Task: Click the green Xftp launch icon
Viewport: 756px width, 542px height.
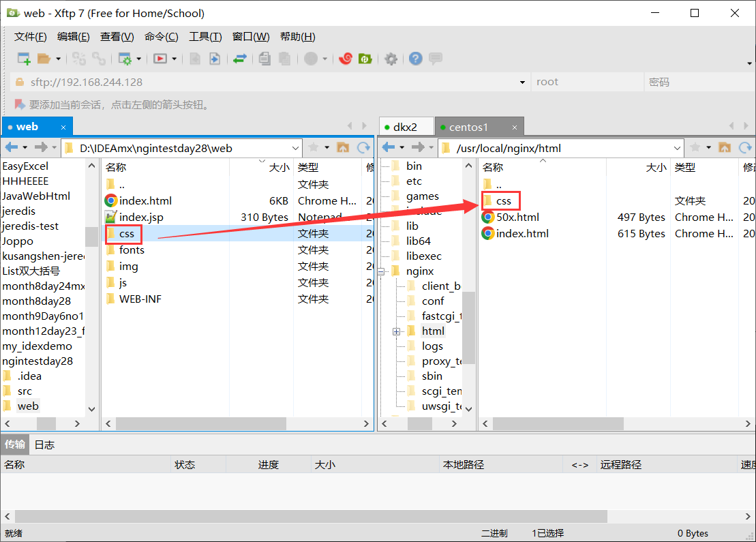Action: pos(365,59)
